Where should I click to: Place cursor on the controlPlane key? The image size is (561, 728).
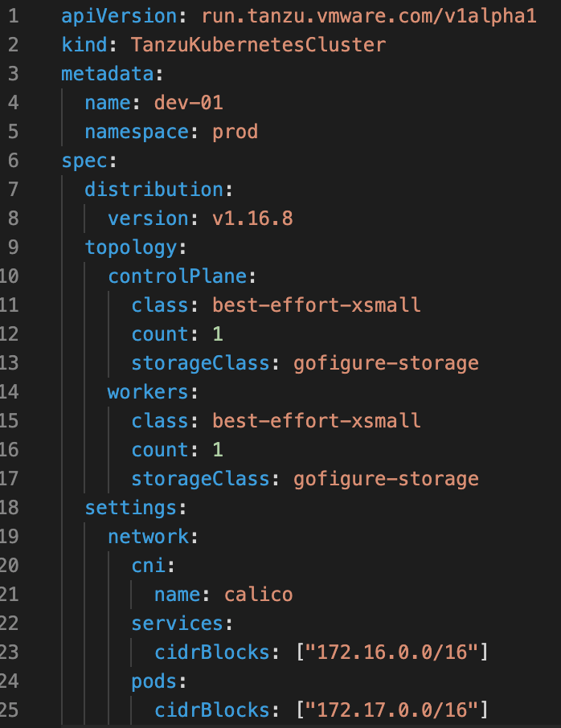177,276
